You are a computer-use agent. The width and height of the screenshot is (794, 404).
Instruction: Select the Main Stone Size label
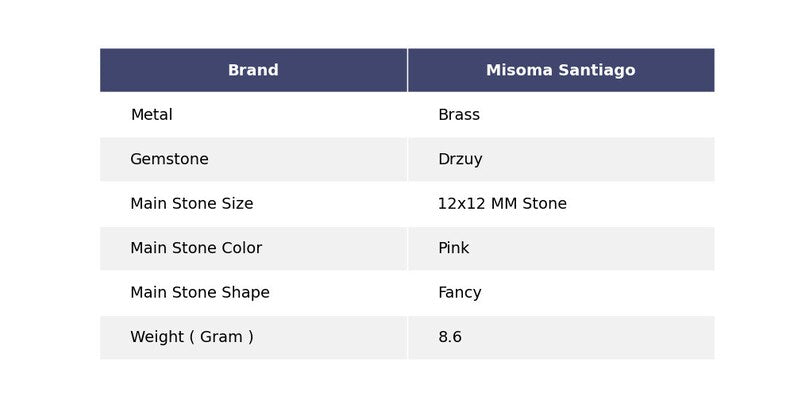[191, 204]
